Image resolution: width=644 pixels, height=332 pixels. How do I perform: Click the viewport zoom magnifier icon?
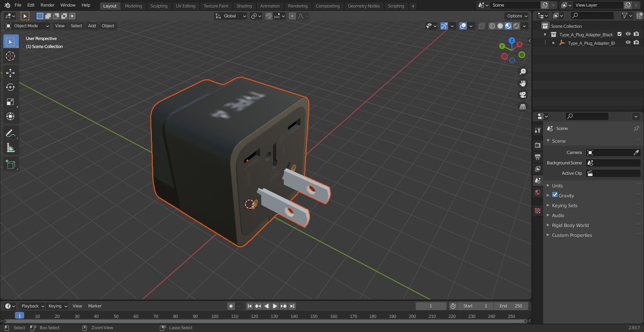tap(522, 72)
